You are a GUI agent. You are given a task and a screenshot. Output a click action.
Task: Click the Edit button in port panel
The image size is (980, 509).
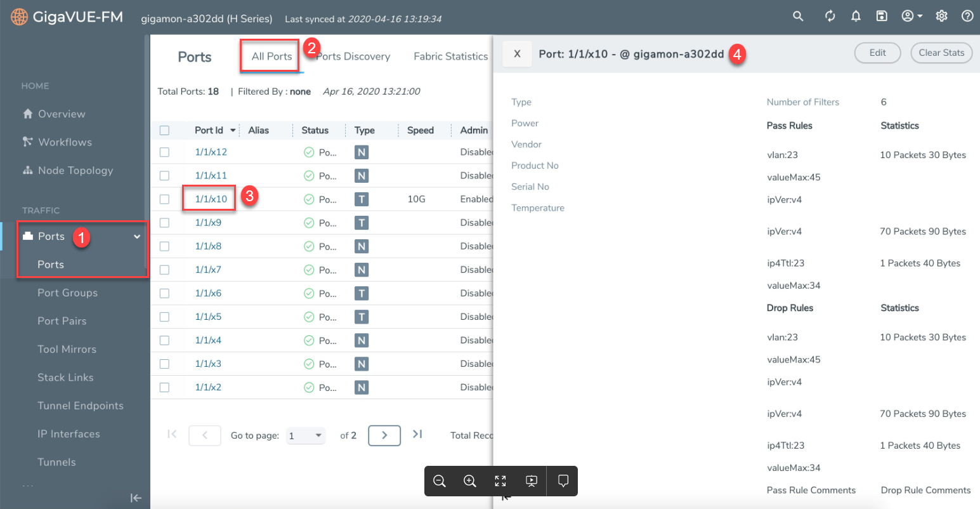click(877, 53)
